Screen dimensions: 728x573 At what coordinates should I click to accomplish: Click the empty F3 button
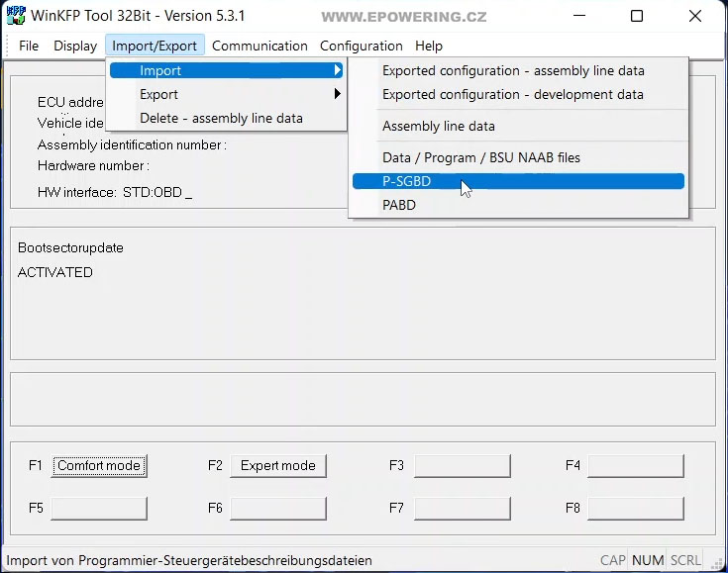pos(462,465)
